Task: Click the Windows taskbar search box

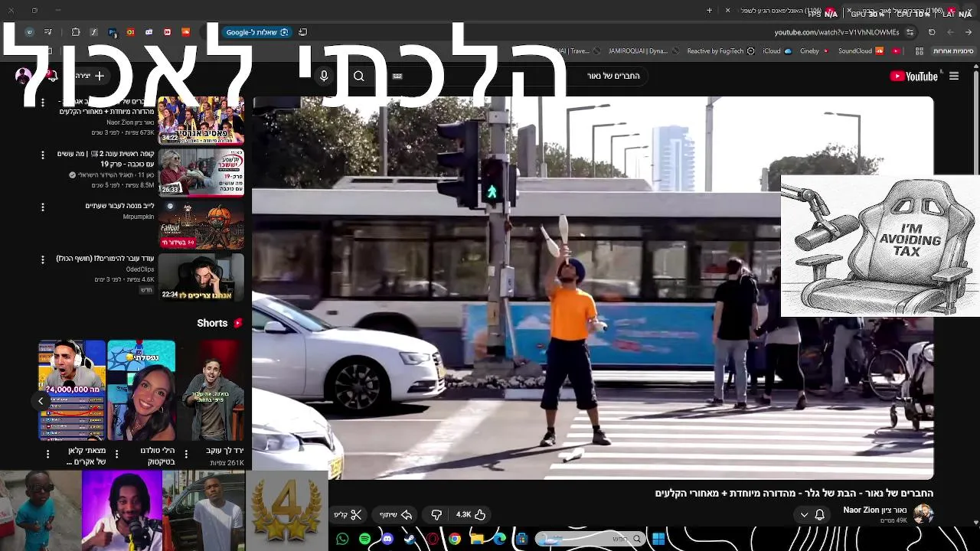Action: click(590, 539)
